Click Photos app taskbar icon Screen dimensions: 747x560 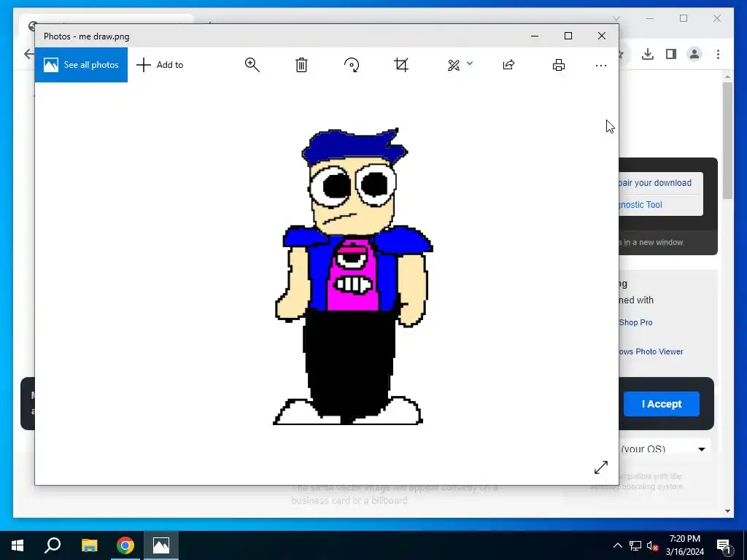(161, 545)
